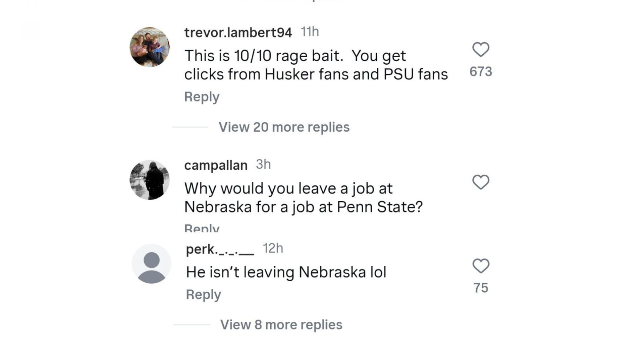Expand "View 20 more replies"
The image size is (644, 354).
(284, 127)
